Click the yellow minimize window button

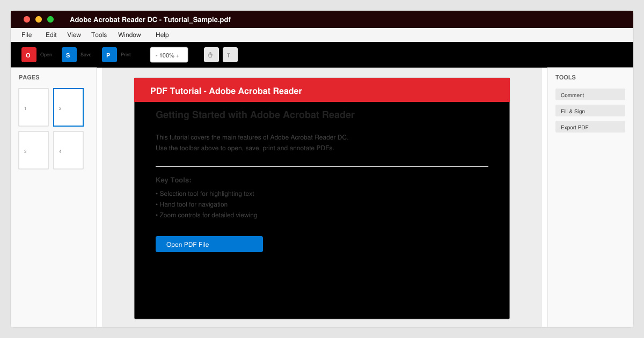tap(39, 19)
